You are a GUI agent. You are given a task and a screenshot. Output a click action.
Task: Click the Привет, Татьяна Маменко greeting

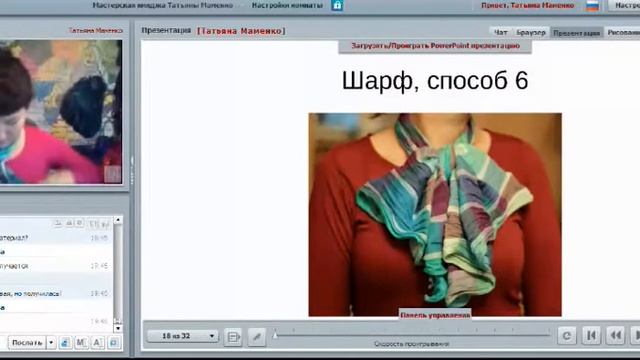click(x=527, y=5)
